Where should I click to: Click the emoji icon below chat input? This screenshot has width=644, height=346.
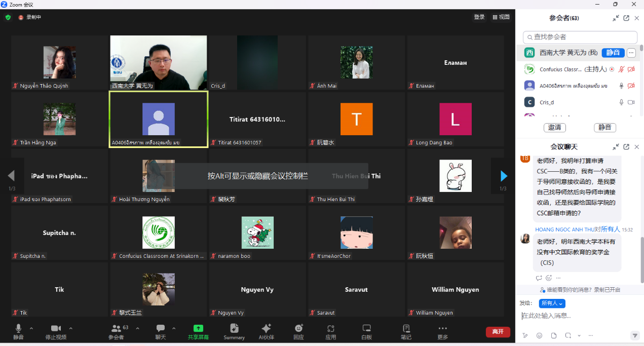[539, 335]
